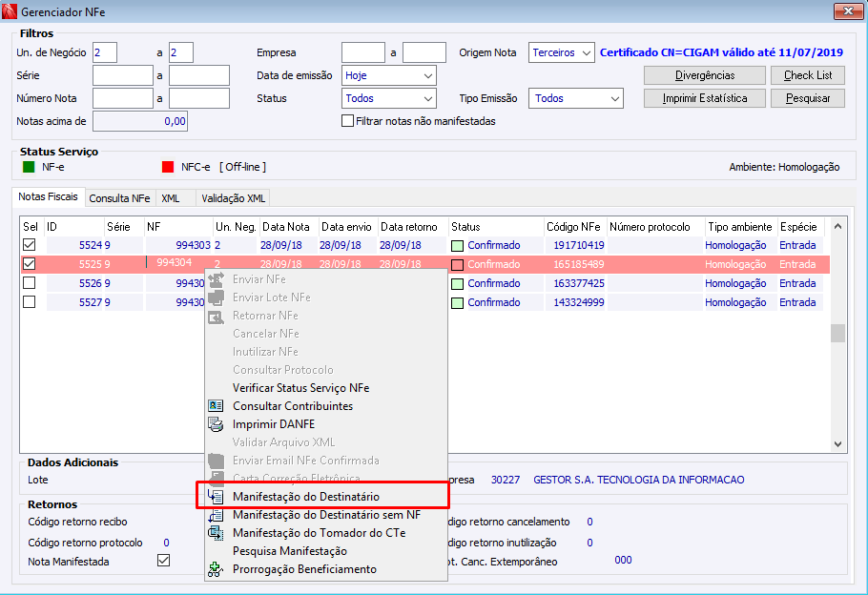Switch to the Consulta NFe tab
The height and width of the screenshot is (595, 868).
pos(119,198)
